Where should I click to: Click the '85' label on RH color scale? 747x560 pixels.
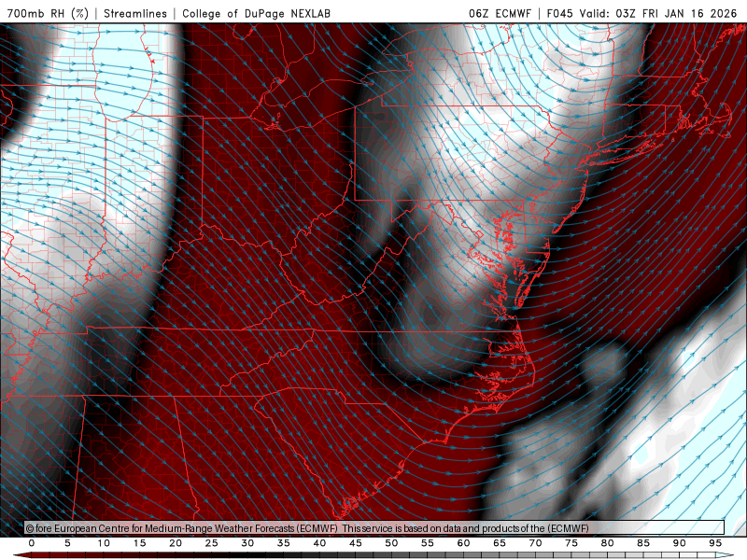[643, 543]
